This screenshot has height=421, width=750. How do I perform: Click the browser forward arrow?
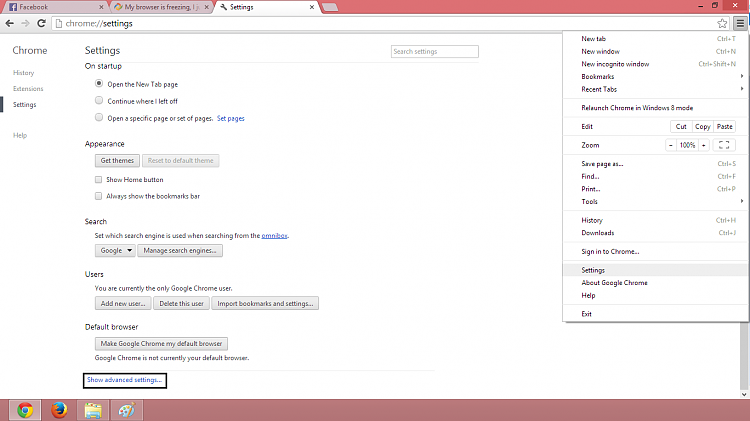(25, 23)
